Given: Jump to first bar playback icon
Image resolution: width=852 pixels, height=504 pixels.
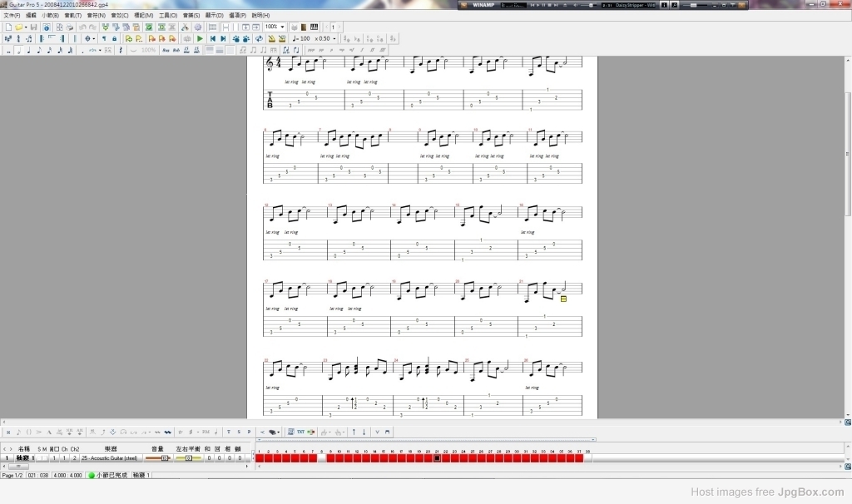Looking at the screenshot, I should pos(212,39).
